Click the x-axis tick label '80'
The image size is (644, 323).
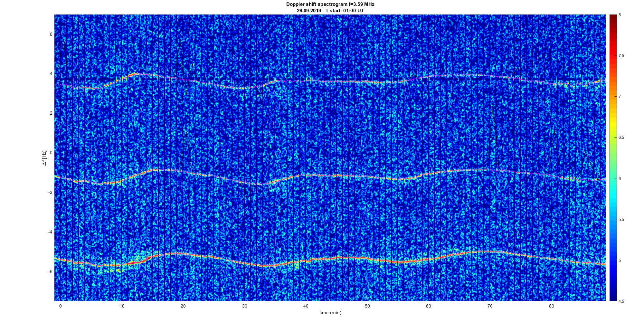click(x=551, y=306)
